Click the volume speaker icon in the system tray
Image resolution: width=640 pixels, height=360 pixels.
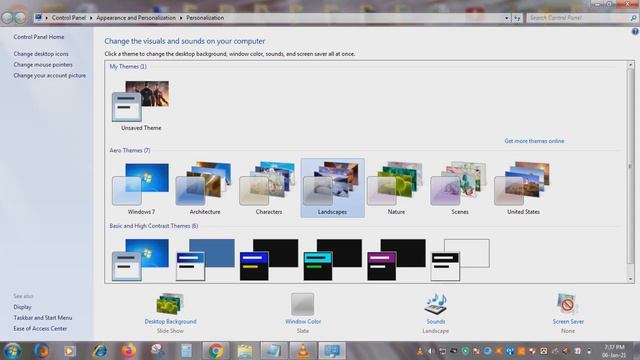431,351
